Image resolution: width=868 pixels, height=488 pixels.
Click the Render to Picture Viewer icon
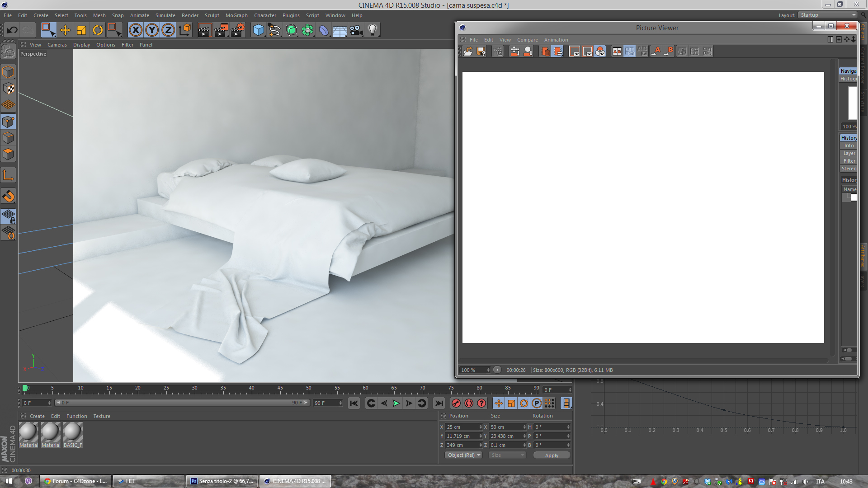click(x=221, y=30)
